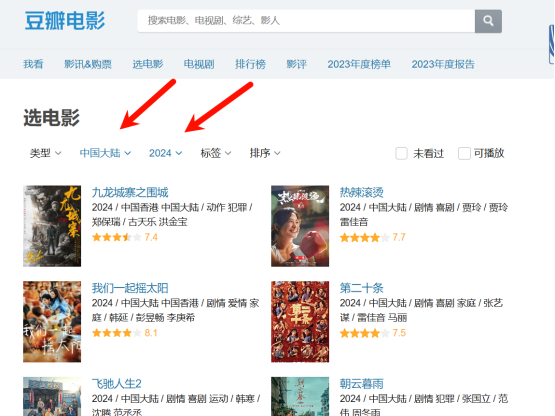
Task: Open 2023年度报告 link
Action: tap(443, 64)
